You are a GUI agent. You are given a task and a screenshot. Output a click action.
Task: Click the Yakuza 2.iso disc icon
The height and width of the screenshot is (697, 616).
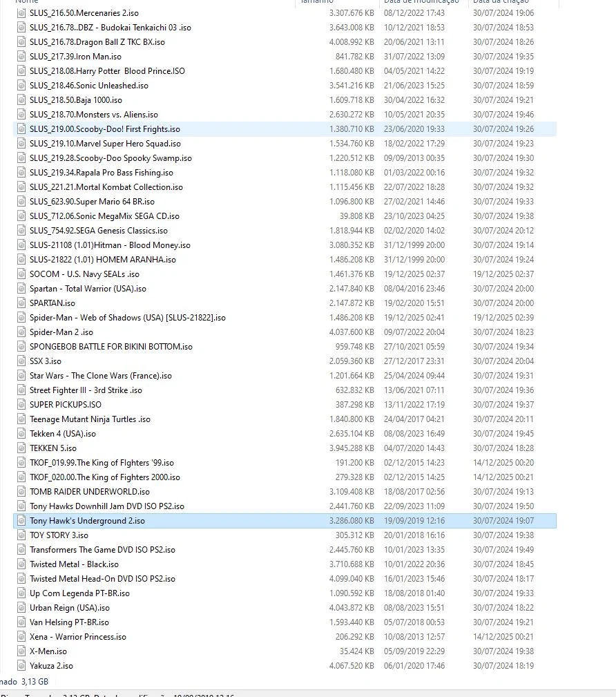[21, 666]
